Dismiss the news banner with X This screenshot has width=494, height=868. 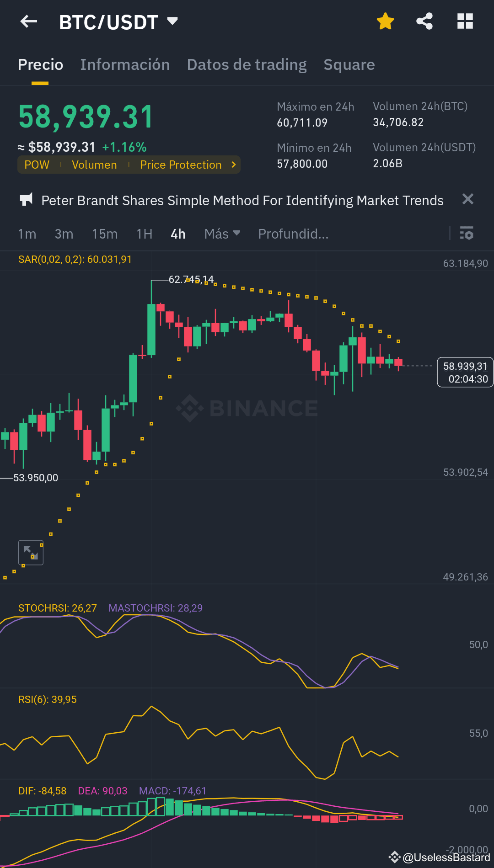click(x=467, y=199)
